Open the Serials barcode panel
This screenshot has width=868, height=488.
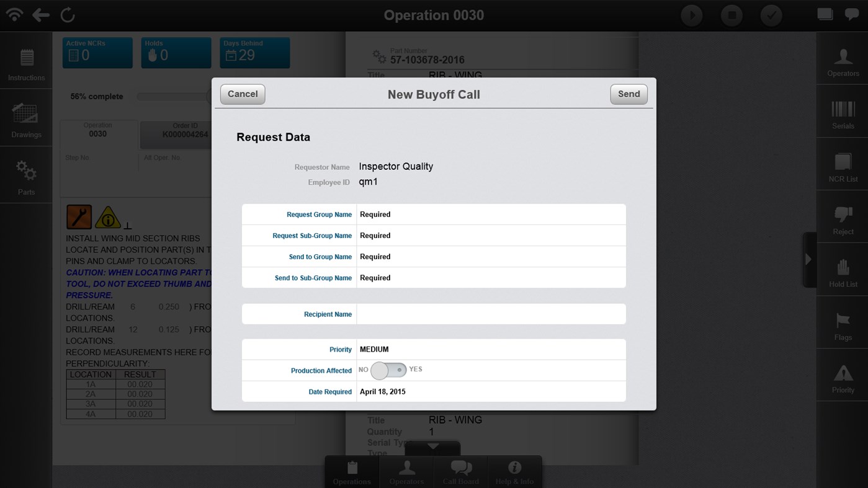tap(843, 115)
